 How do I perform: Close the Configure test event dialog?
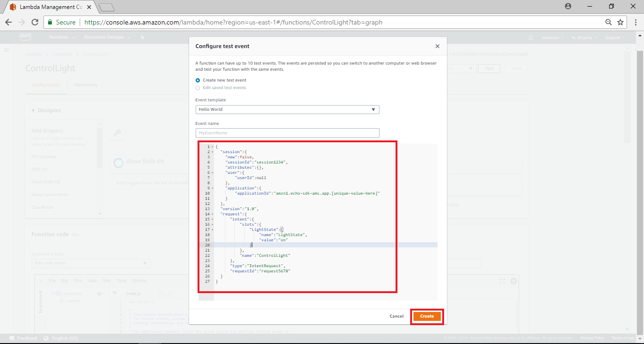tap(438, 46)
